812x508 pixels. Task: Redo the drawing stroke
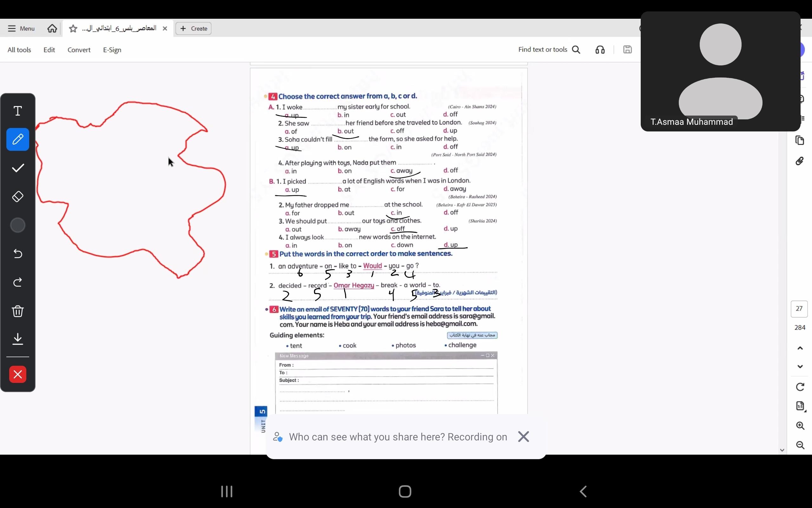(18, 282)
